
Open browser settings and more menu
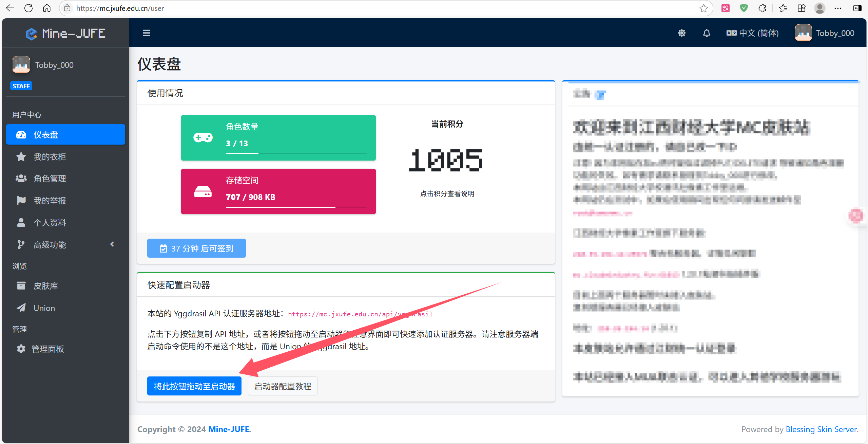[x=838, y=8]
